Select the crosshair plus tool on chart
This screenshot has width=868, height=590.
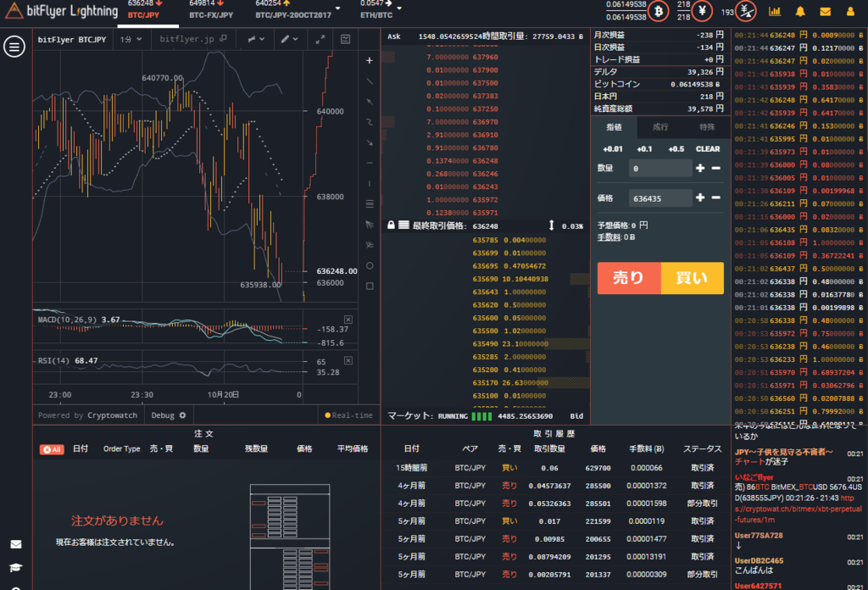pos(370,60)
